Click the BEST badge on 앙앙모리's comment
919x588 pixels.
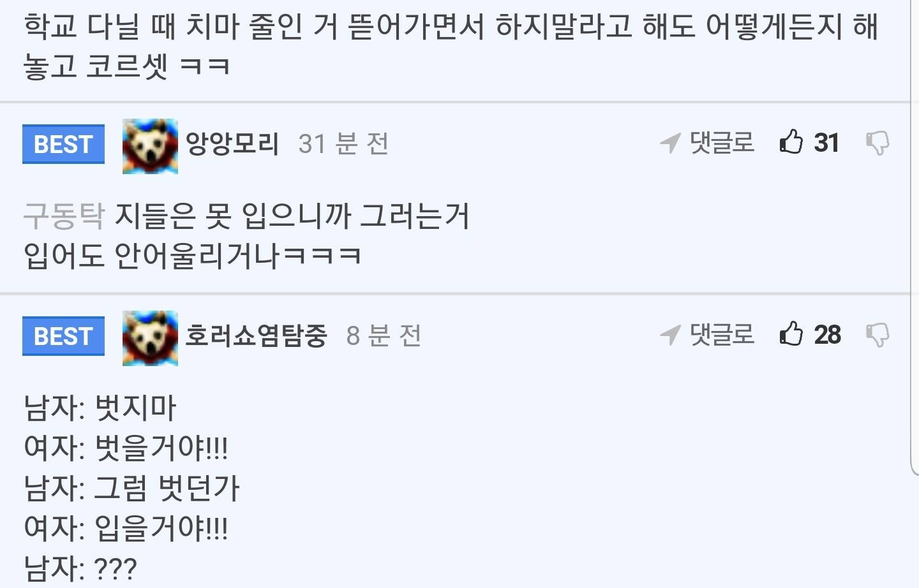pyautogui.click(x=63, y=144)
